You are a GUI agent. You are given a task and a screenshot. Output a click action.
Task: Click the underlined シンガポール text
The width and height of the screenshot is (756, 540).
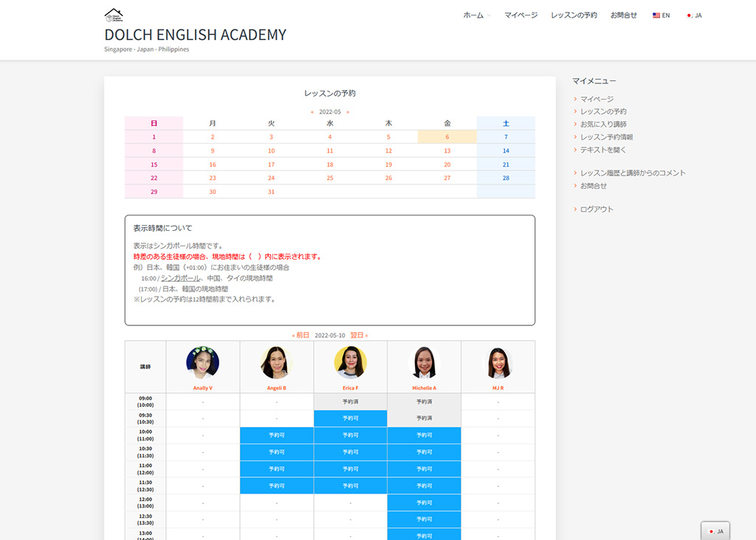coord(180,278)
